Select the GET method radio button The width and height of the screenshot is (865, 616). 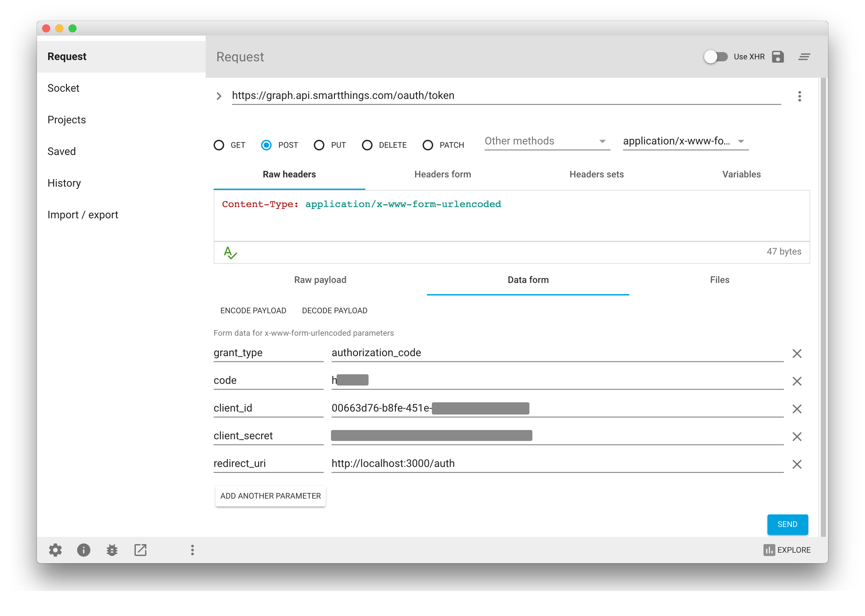219,145
